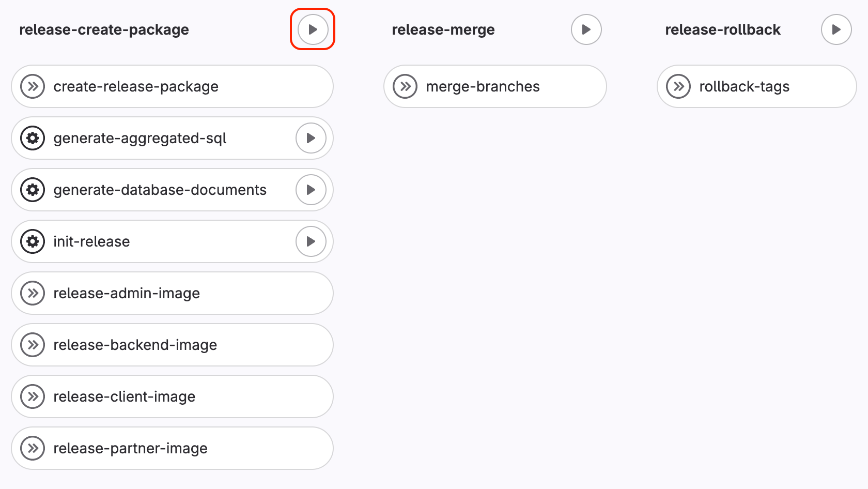
Task: Open the create-release-package job details
Action: pyautogui.click(x=136, y=86)
